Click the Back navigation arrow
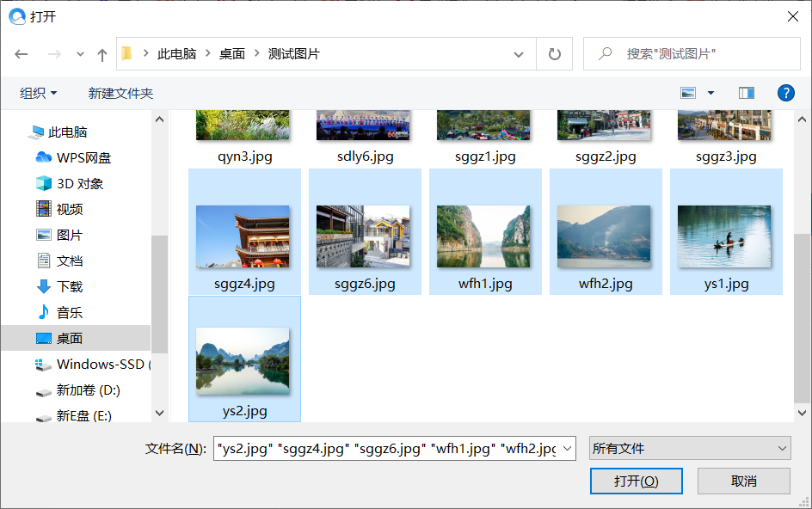Image resolution: width=812 pixels, height=509 pixels. [22, 54]
